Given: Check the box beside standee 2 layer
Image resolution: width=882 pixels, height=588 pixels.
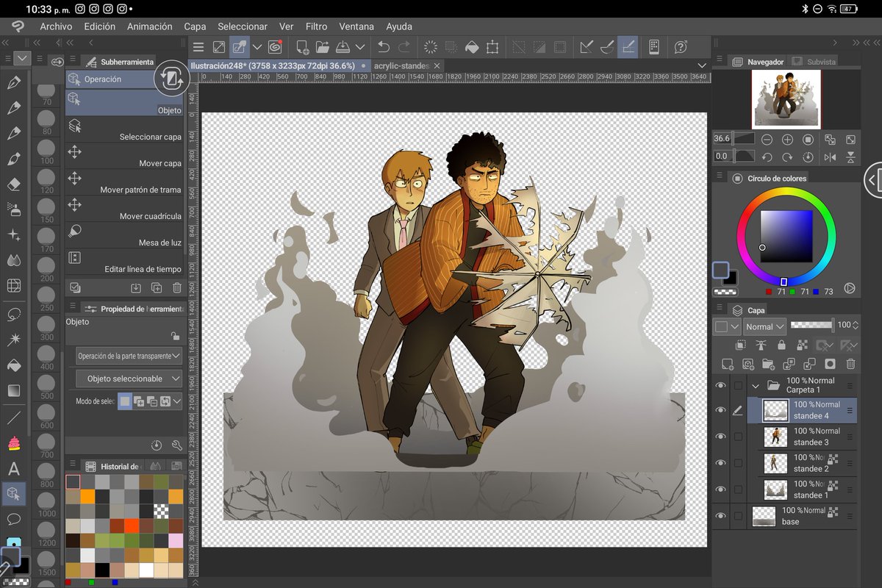Looking at the screenshot, I should point(738,463).
